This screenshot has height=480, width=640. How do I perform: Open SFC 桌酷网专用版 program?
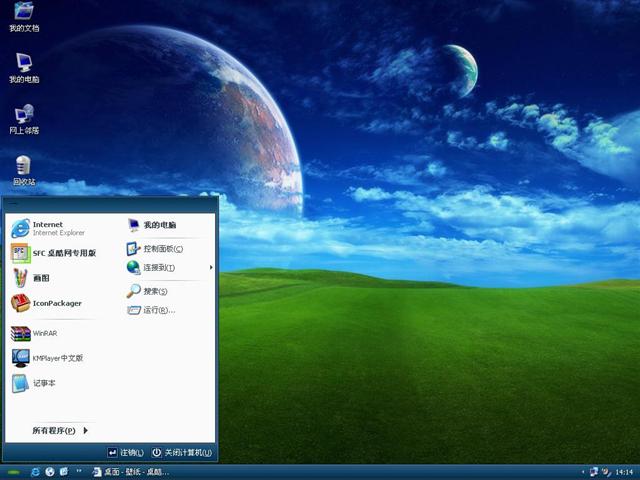(x=53, y=253)
